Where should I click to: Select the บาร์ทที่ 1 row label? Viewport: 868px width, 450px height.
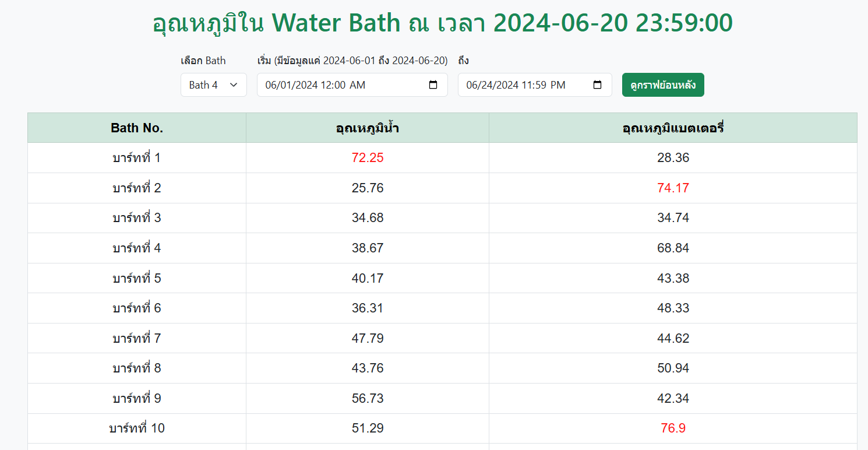[x=137, y=158]
